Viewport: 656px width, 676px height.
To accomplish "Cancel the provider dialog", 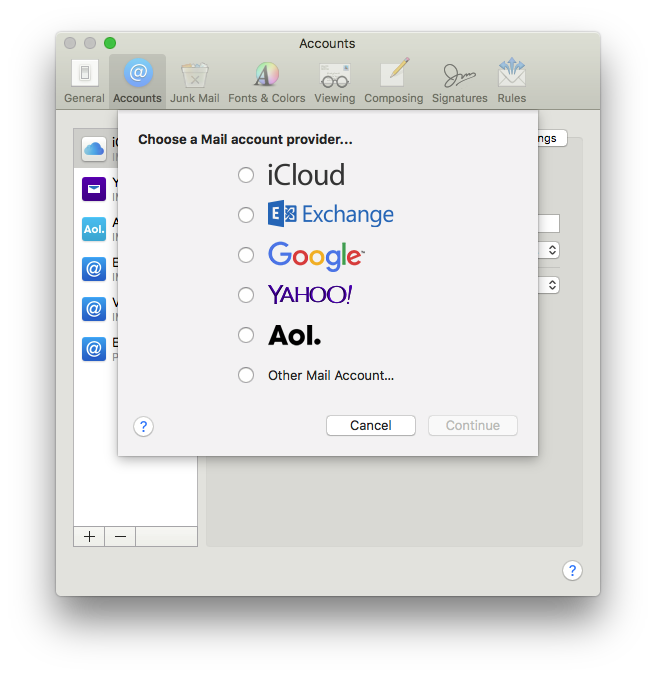I will pyautogui.click(x=371, y=426).
